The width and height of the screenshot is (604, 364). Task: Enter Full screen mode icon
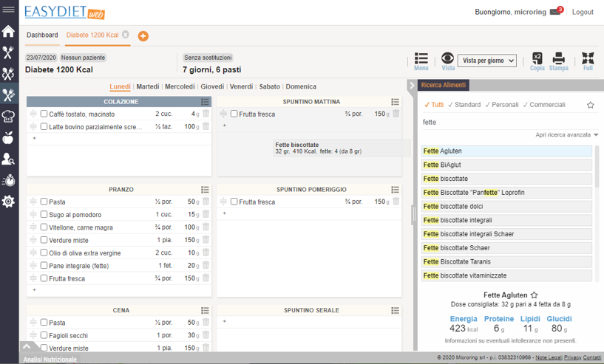point(588,58)
